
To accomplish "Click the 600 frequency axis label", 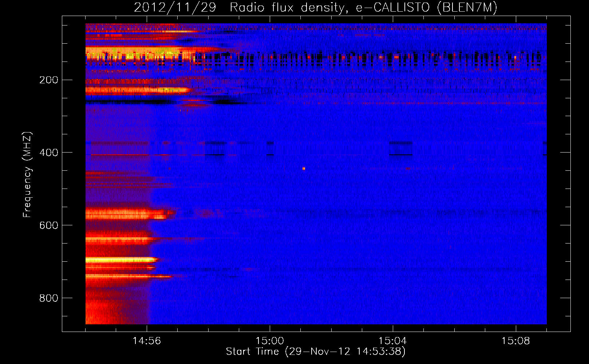I will coord(49,225).
